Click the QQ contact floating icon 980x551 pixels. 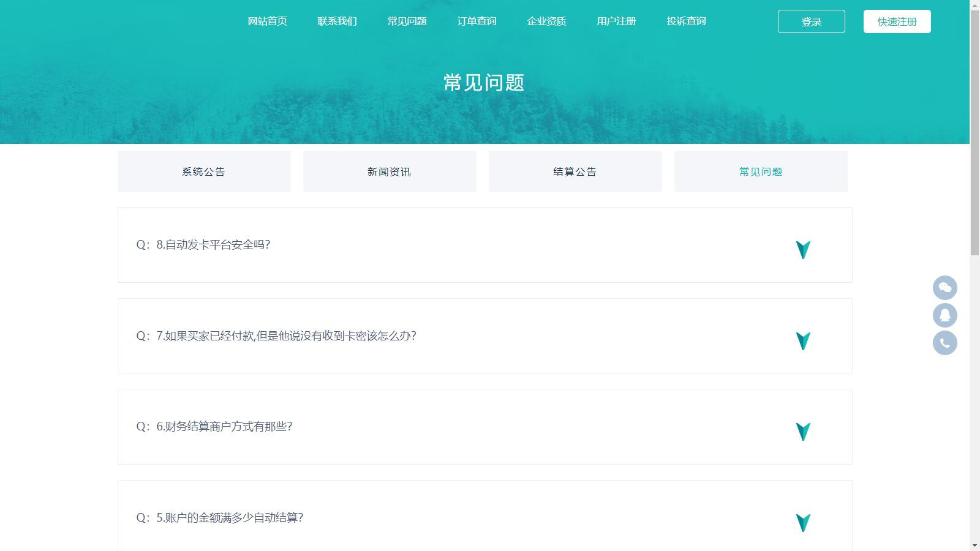click(x=944, y=315)
